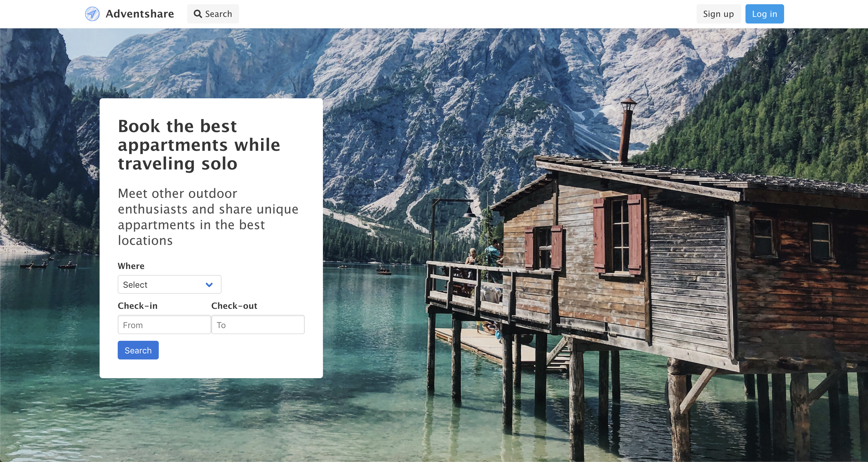Click the search icon inside the Search button
This screenshot has width=868, height=462.
tap(198, 14)
